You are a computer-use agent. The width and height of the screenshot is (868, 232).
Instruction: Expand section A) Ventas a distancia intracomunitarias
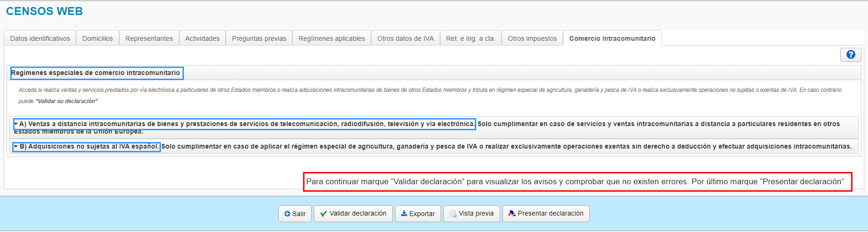click(244, 124)
